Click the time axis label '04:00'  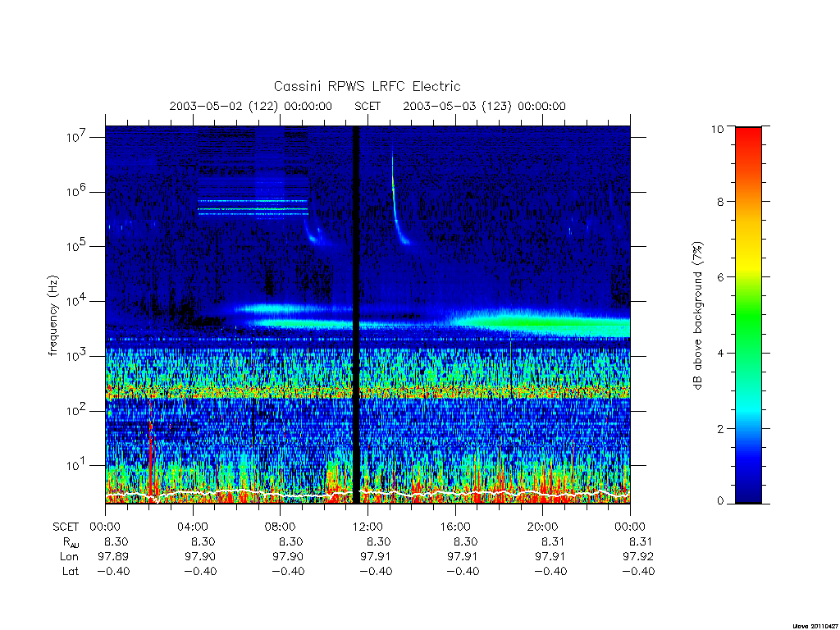click(x=192, y=527)
